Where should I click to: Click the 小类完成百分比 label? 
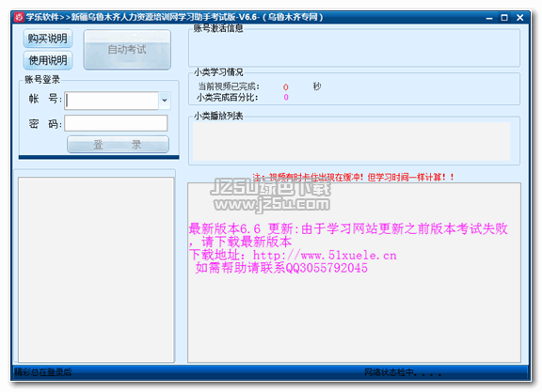coord(228,98)
